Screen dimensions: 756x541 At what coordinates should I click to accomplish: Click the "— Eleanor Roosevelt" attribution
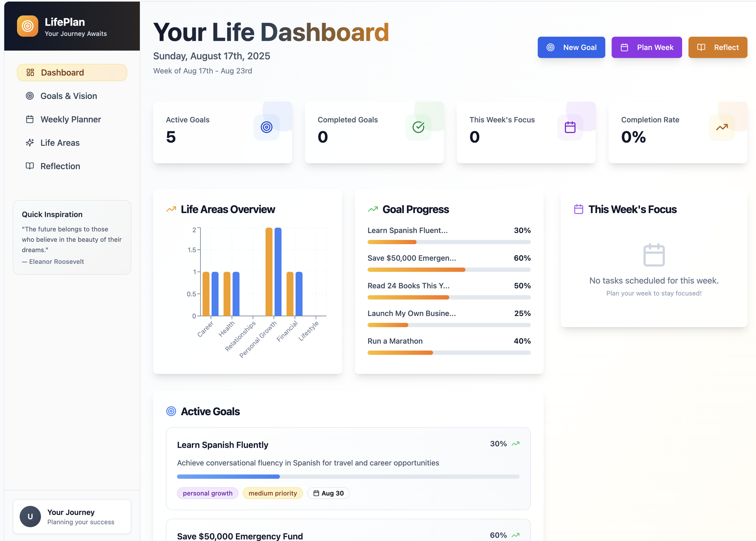pyautogui.click(x=53, y=261)
